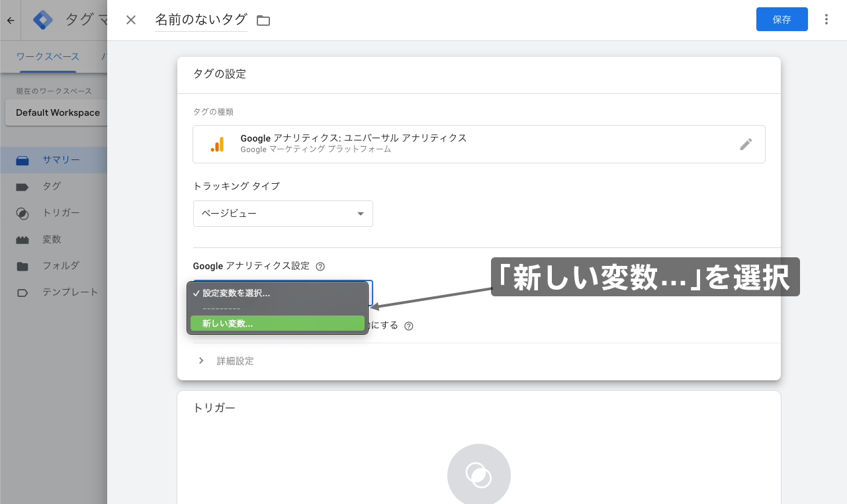The width and height of the screenshot is (847, 504).
Task: Open the トラッキングタイプ dropdown
Action: coord(283,213)
